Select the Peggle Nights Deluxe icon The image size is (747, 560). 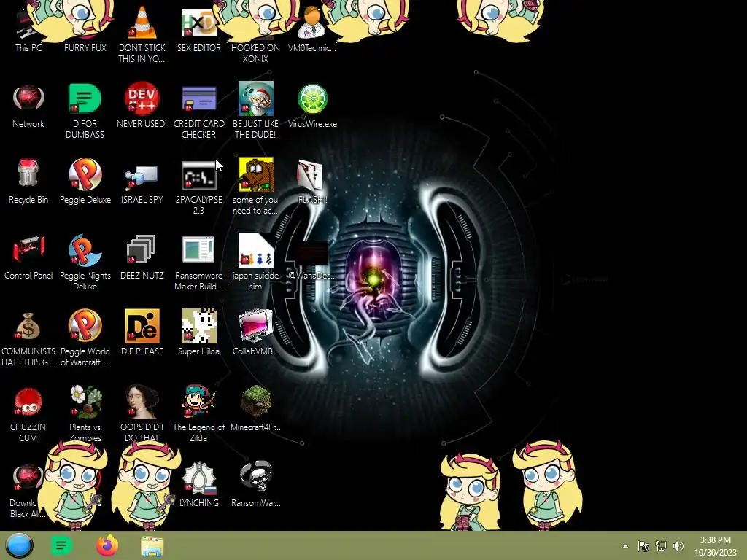[85, 262]
